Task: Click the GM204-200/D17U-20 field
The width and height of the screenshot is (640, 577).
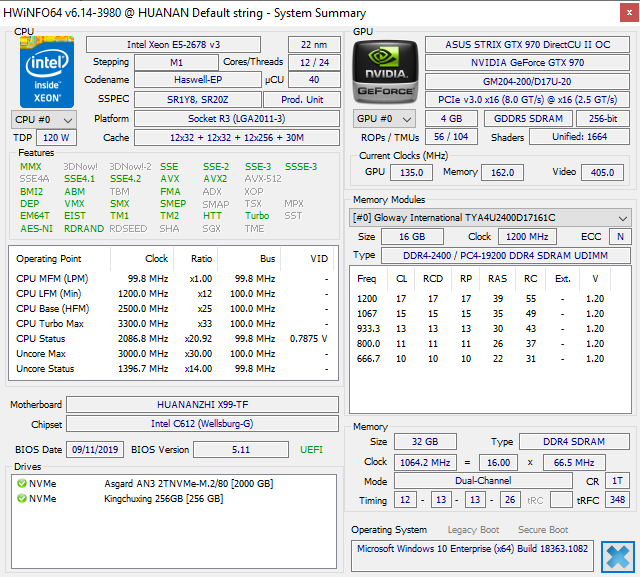Action: [x=527, y=81]
